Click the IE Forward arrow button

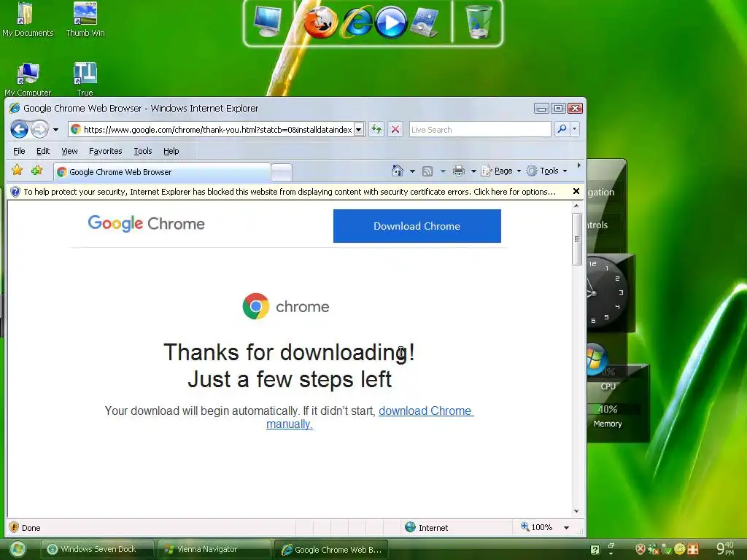point(39,129)
